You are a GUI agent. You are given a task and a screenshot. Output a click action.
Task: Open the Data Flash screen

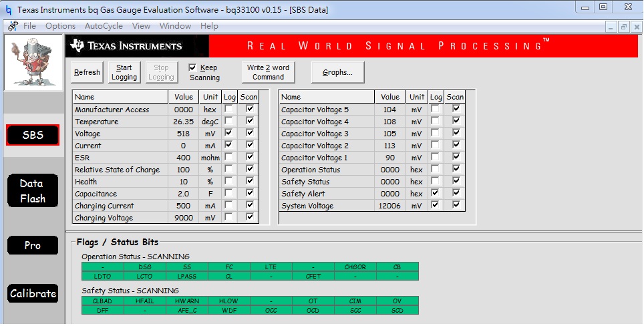click(33, 191)
